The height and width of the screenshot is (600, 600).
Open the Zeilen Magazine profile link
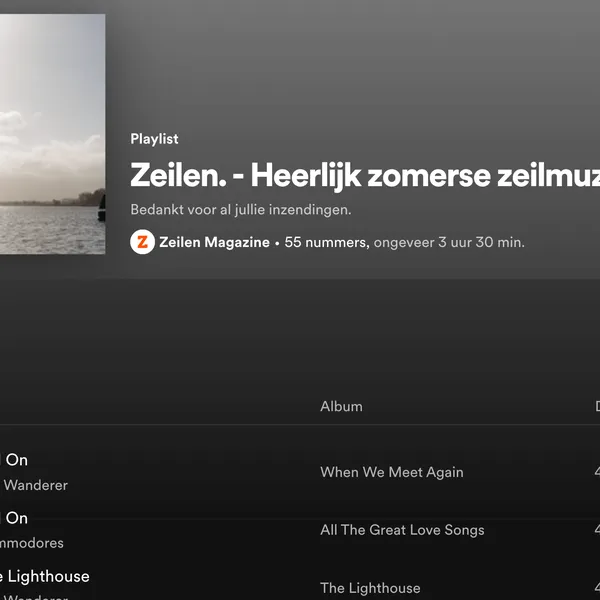pyautogui.click(x=214, y=242)
